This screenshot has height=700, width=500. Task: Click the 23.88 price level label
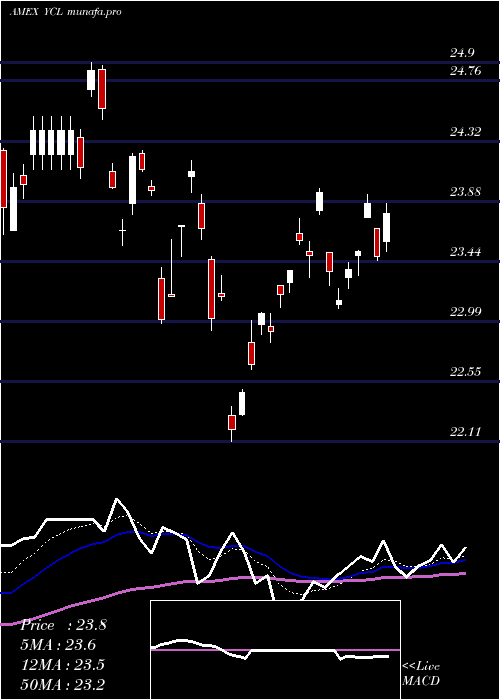[x=465, y=192]
